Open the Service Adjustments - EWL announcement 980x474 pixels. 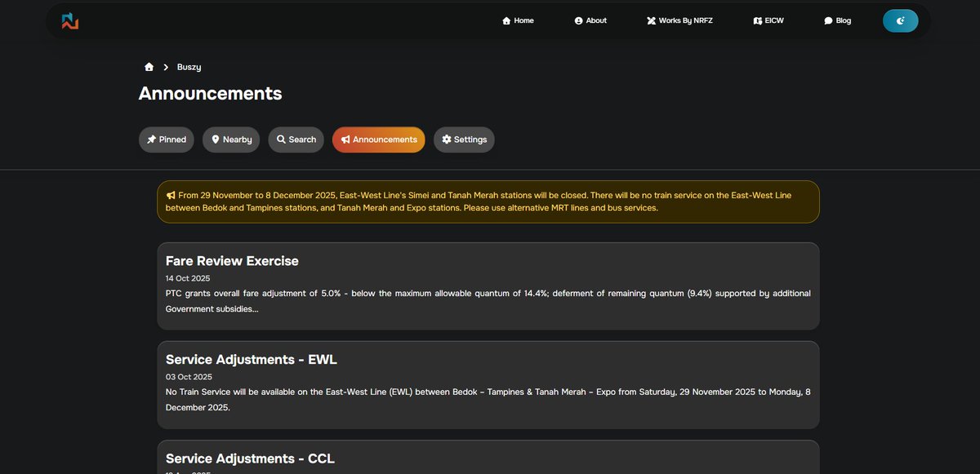coord(488,385)
